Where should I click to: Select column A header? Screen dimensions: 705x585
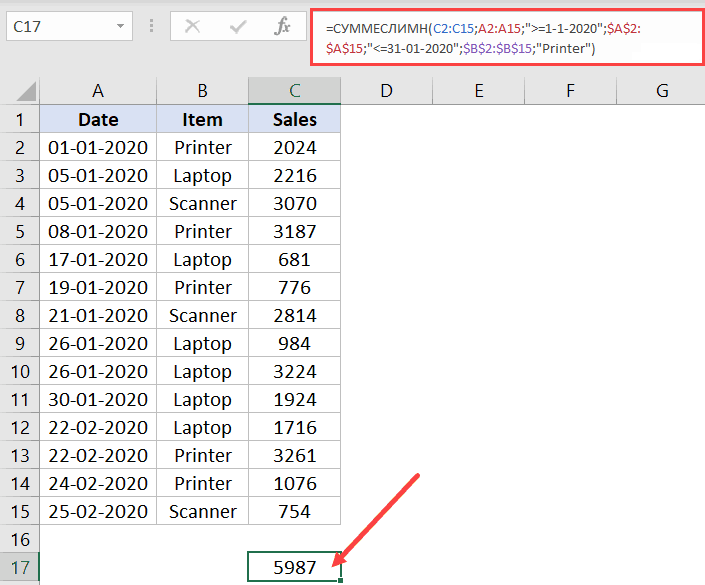click(x=98, y=91)
